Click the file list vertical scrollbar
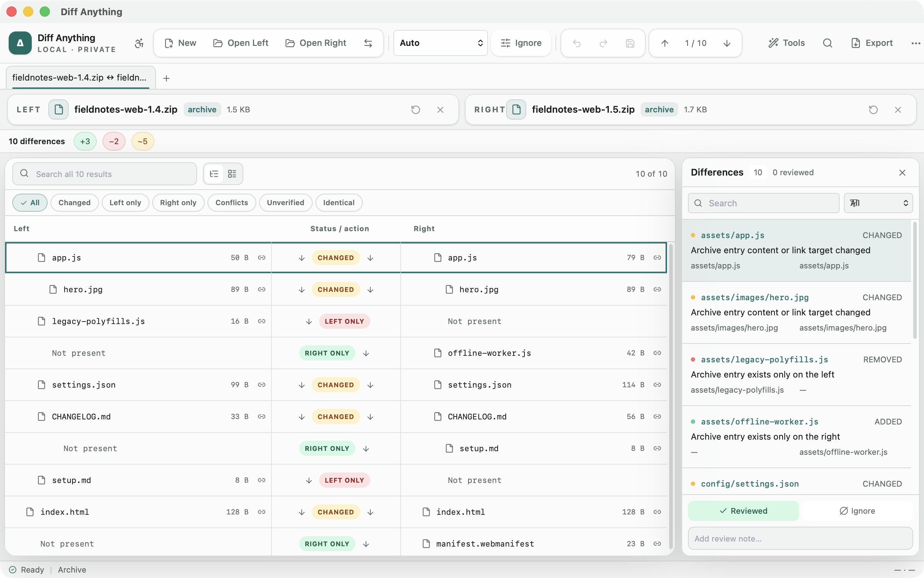The image size is (924, 578). click(671, 396)
